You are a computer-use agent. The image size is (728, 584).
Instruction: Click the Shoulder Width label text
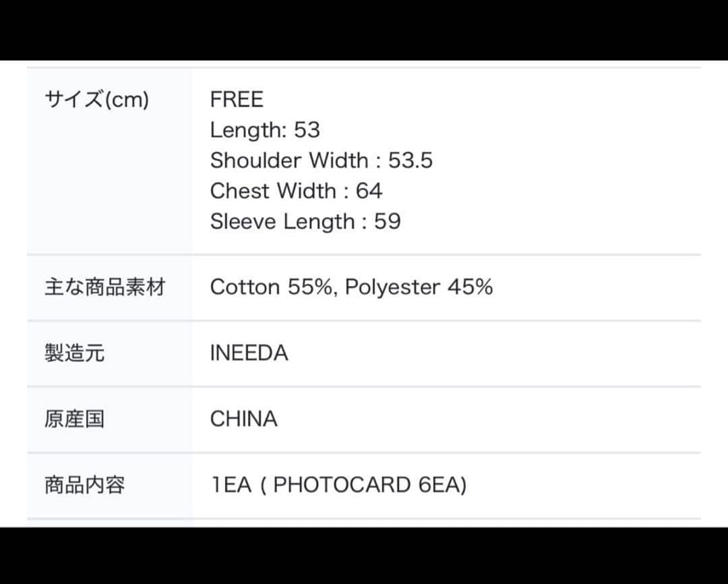tap(289, 160)
